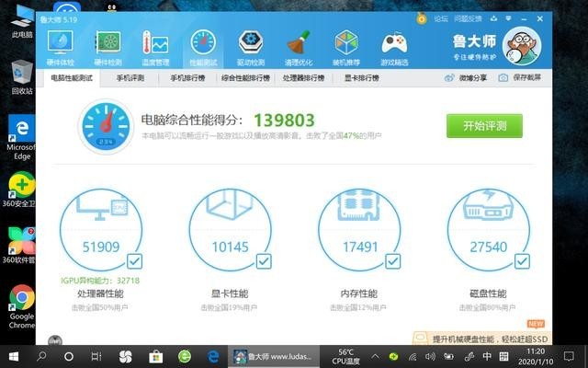Image resolution: width=588 pixels, height=368 pixels.
Task: Click the 处理器性能 label
Action: pos(100,293)
